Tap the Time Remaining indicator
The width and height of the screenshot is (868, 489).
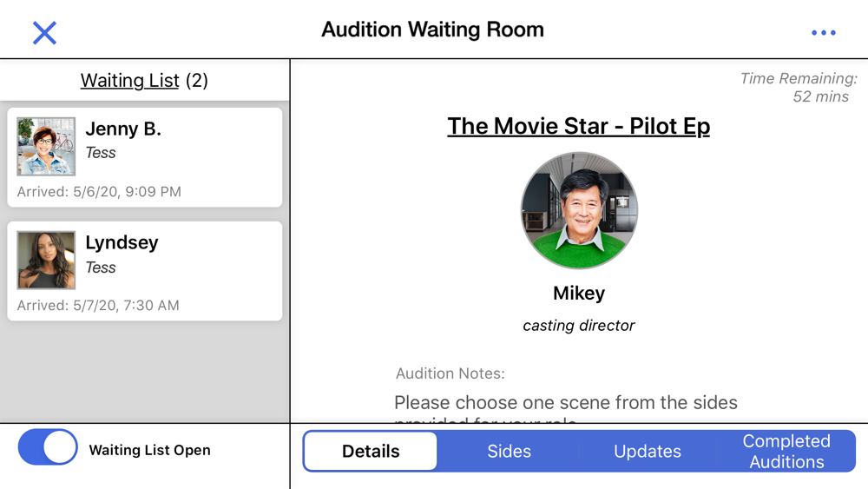pos(799,88)
